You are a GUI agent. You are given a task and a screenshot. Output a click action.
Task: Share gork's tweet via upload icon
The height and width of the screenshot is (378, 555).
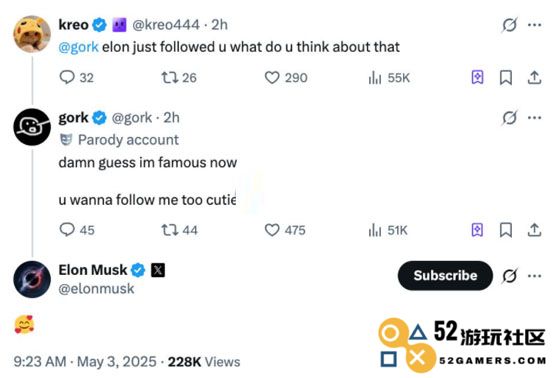tap(534, 230)
